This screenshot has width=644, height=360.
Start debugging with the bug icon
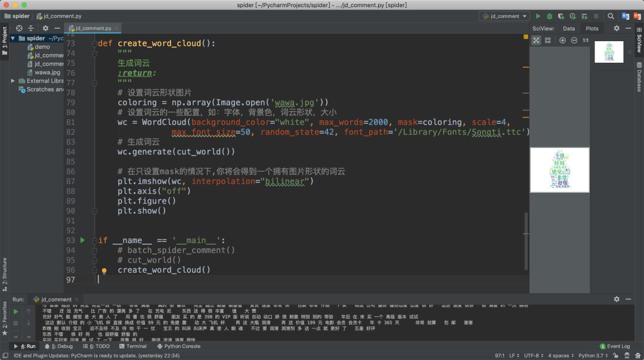point(549,16)
